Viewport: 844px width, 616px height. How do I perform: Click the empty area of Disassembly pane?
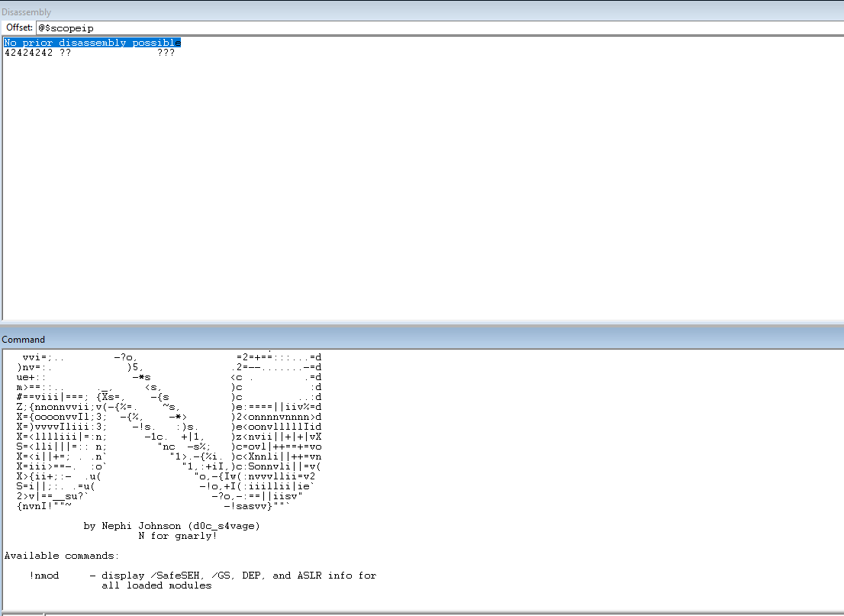420,191
